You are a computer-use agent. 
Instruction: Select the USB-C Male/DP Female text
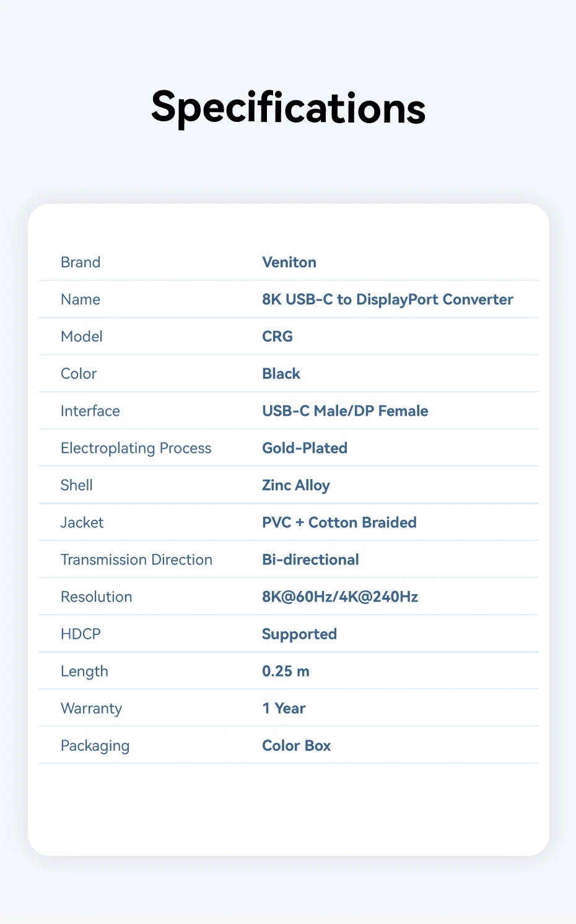tap(344, 411)
